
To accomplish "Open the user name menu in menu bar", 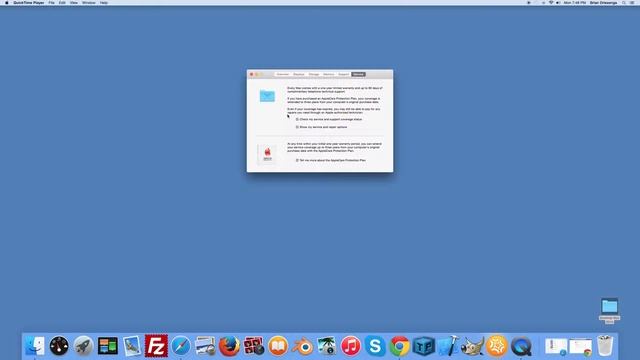I will pyautogui.click(x=604, y=3).
